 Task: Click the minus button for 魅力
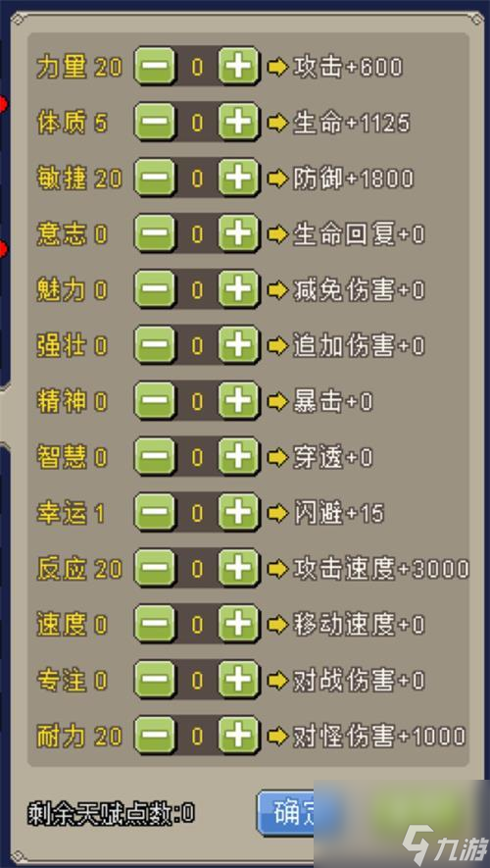155,290
